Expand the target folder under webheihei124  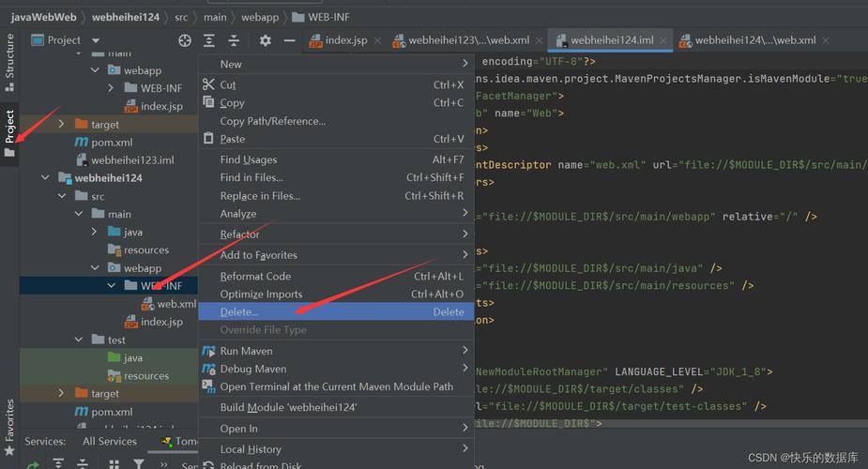(x=62, y=393)
